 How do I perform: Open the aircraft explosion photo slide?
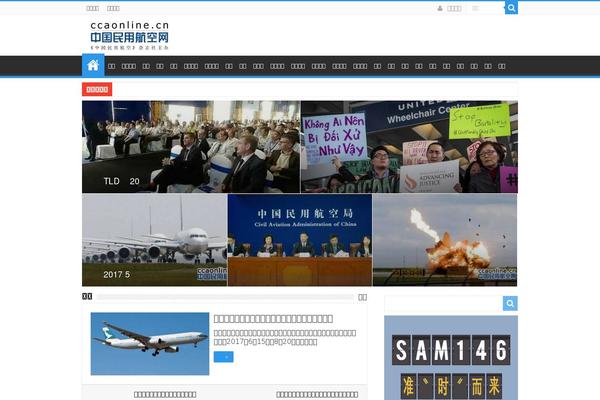tap(445, 240)
